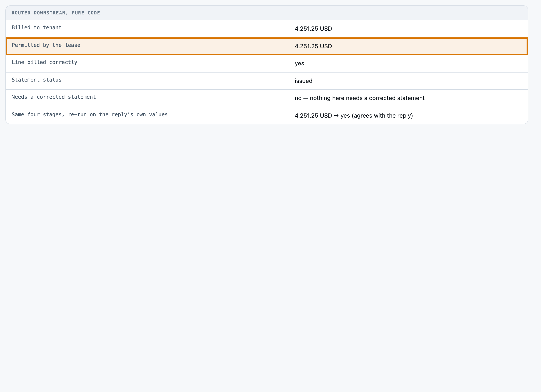Select 'Same four stages, re-run' label
Image resolution: width=541 pixels, height=392 pixels.
coord(49,115)
